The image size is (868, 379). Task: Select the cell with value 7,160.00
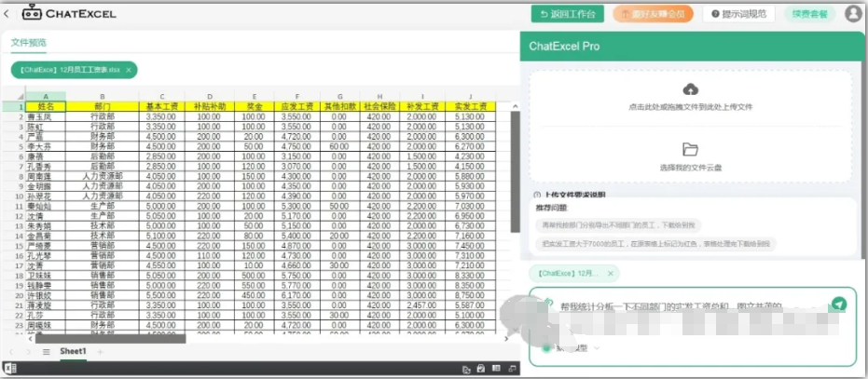(470, 236)
